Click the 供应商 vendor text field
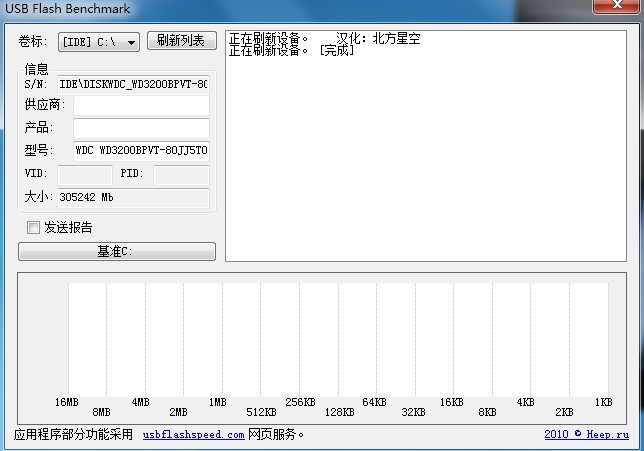This screenshot has height=451, width=644. click(141, 106)
